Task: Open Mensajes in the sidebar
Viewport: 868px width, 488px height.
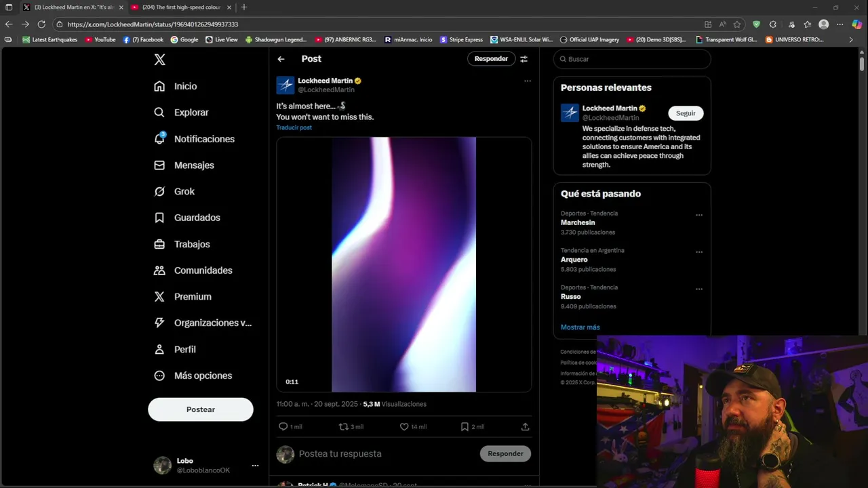Action: click(x=184, y=165)
